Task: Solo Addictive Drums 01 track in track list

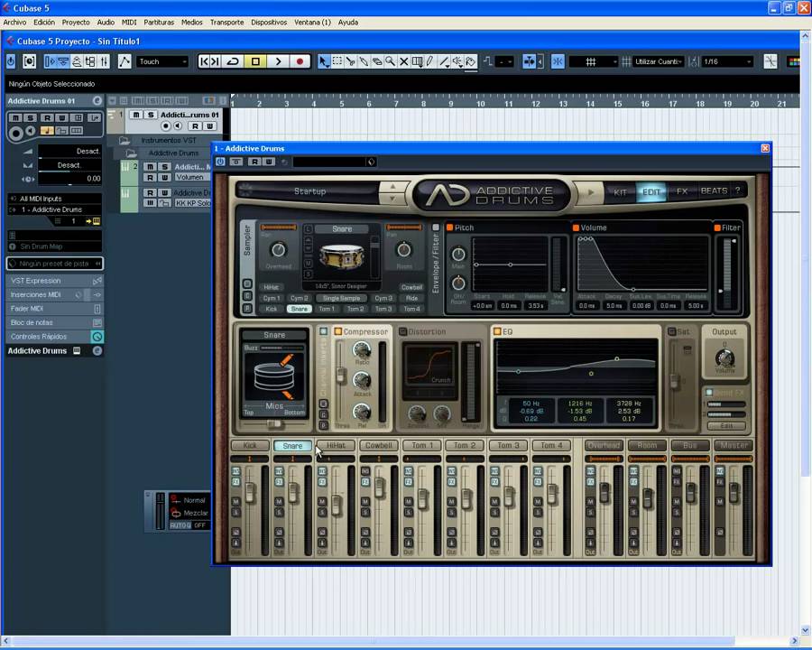Action: 150,115
